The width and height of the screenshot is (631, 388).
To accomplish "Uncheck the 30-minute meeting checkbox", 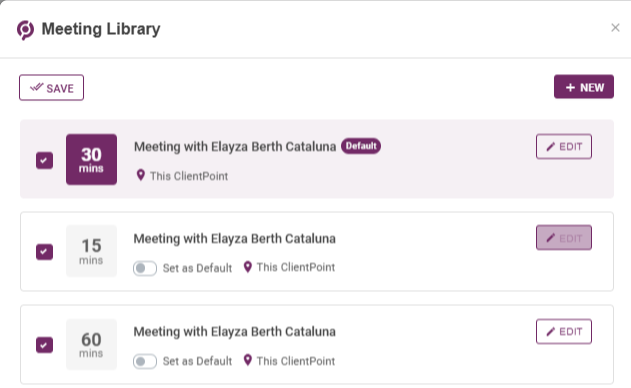I will (x=44, y=161).
